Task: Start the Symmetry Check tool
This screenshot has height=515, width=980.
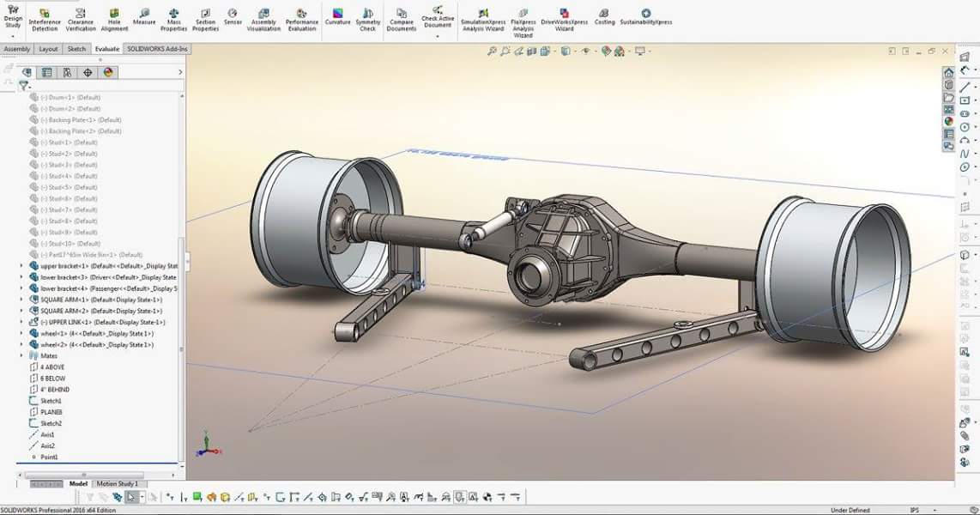Action: point(367,21)
